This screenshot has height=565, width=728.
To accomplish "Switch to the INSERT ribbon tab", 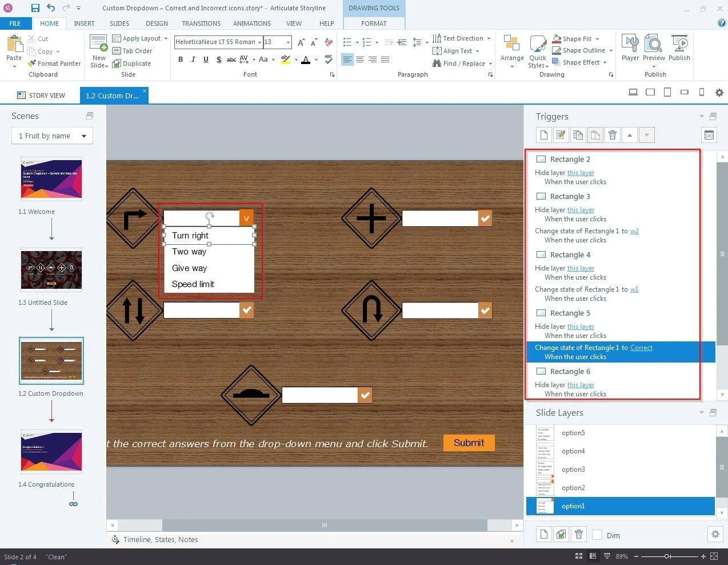I will (84, 23).
